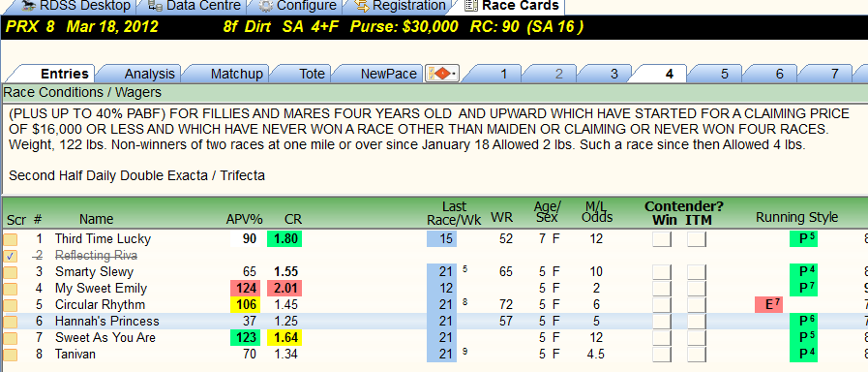The height and width of the screenshot is (372, 868).
Task: Select race number 5 tab
Action: pyautogui.click(x=716, y=74)
